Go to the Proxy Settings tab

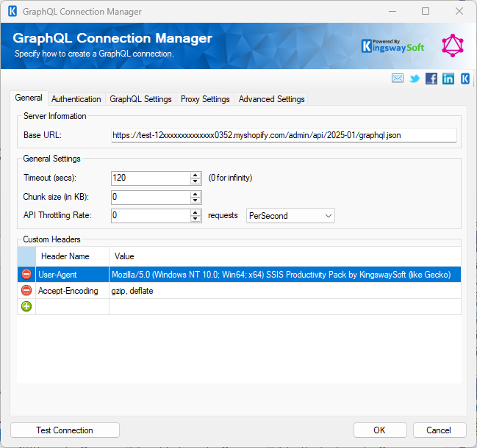click(205, 99)
